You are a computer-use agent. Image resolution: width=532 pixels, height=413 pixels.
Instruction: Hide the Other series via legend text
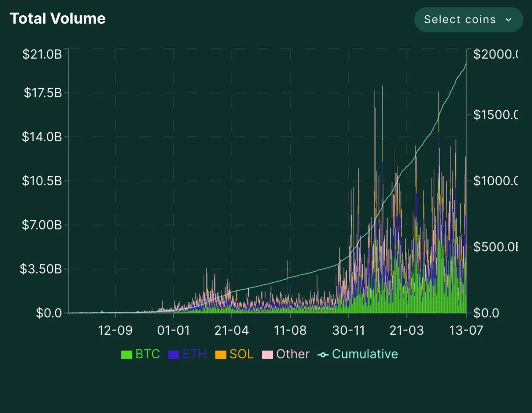tap(293, 354)
